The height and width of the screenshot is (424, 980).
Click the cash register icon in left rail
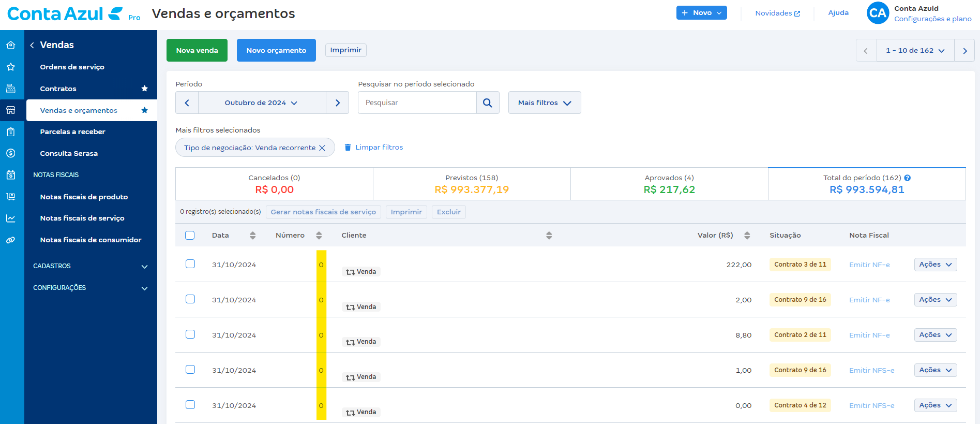(11, 89)
